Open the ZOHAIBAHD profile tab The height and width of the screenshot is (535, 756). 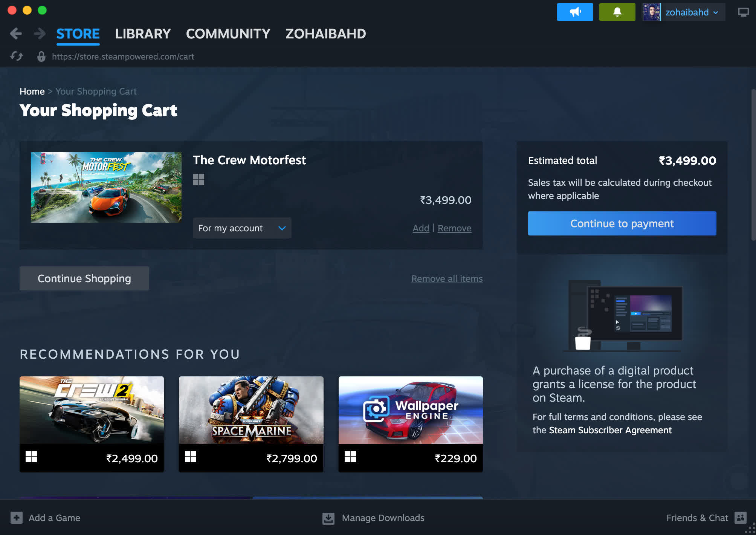pyautogui.click(x=325, y=34)
